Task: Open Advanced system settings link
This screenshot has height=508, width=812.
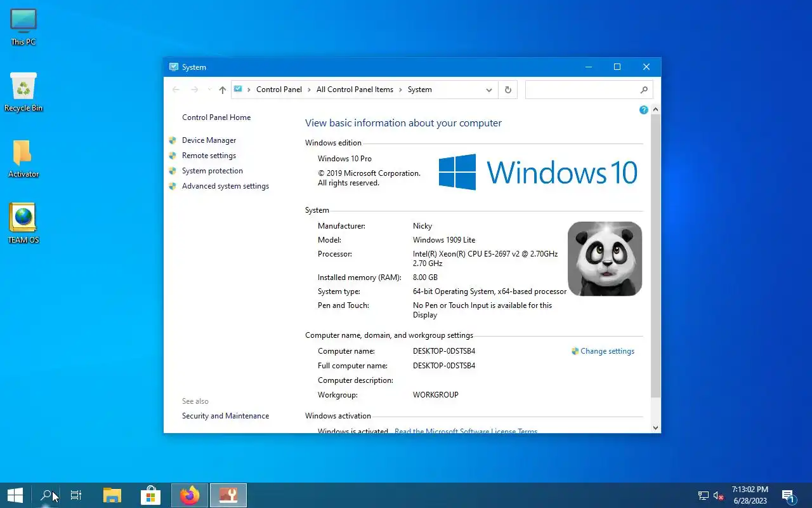Action: (225, 186)
